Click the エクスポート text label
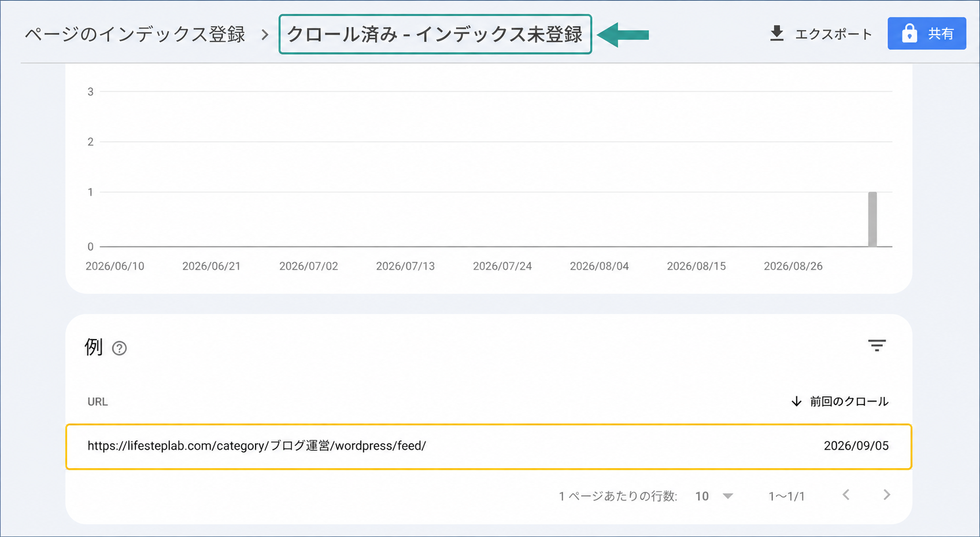 click(834, 34)
